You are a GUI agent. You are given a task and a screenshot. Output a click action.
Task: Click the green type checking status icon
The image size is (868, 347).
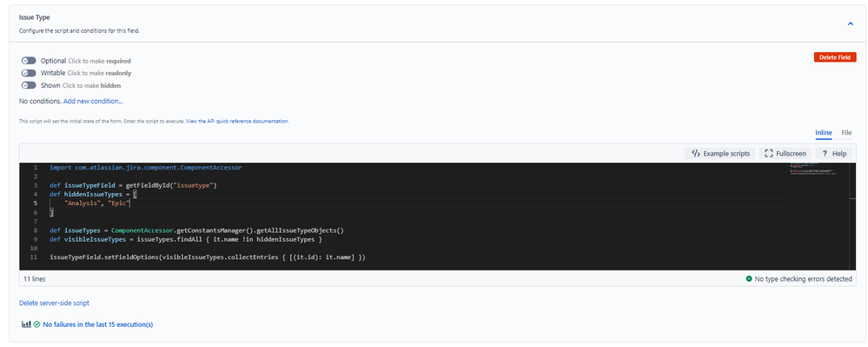(x=749, y=279)
